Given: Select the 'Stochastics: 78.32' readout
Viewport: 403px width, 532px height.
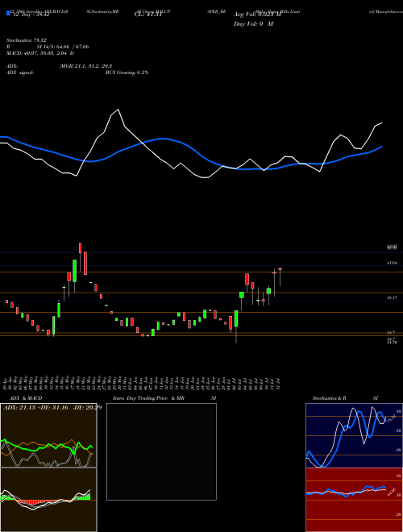Looking at the screenshot, I should [x=26, y=39].
